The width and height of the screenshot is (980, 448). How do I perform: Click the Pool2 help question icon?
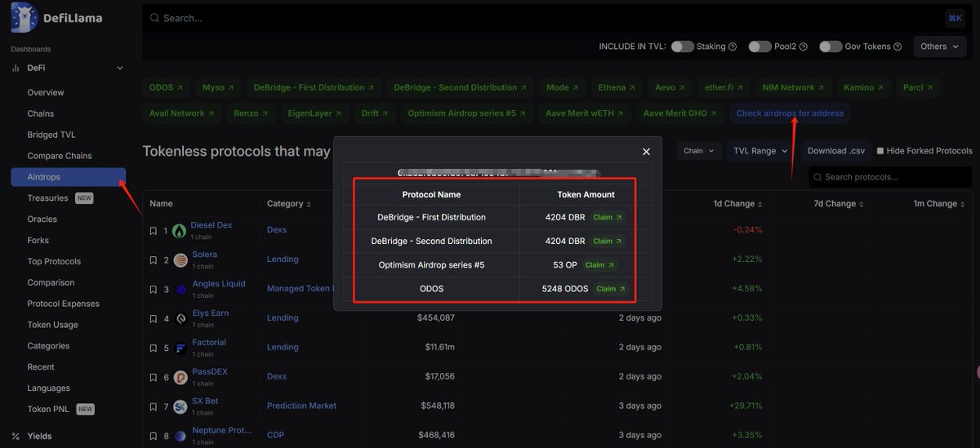pyautogui.click(x=804, y=47)
